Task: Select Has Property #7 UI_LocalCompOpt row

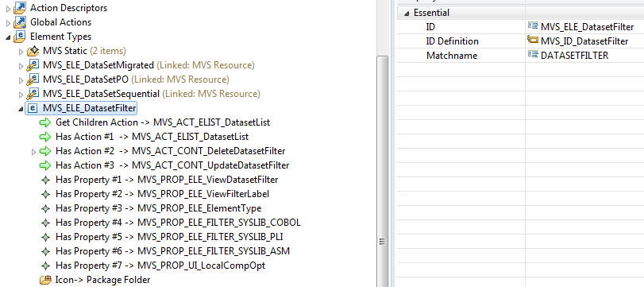Action: (x=160, y=266)
